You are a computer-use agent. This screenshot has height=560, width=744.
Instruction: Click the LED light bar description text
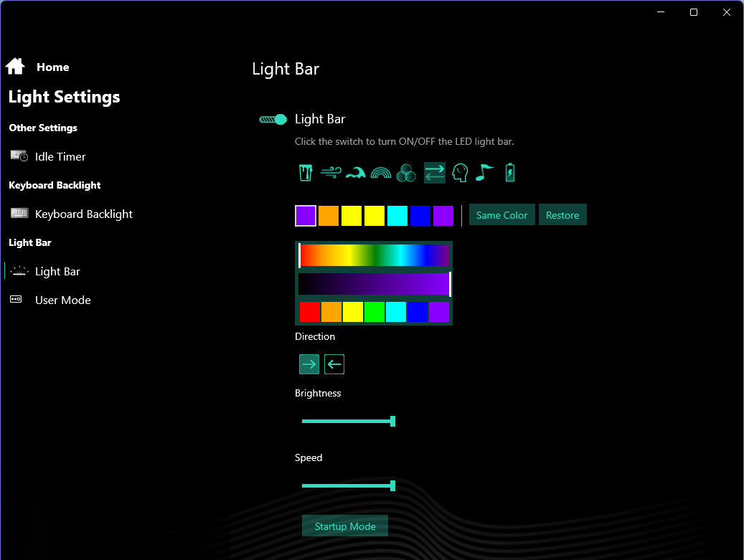[404, 141]
